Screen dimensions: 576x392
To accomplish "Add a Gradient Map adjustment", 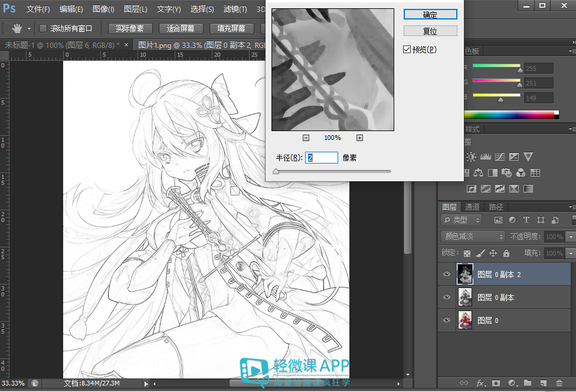I will coord(528,188).
